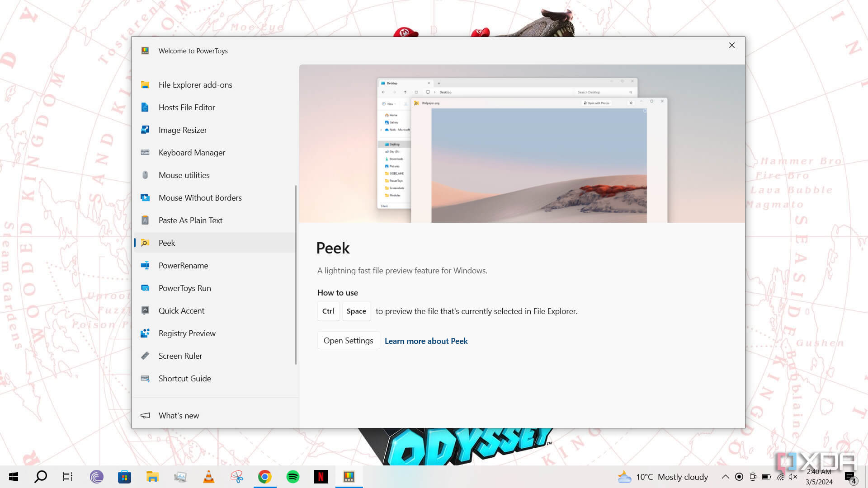Expand the system tray hidden icons chevron
Viewport: 868px width, 488px height.
(x=725, y=477)
